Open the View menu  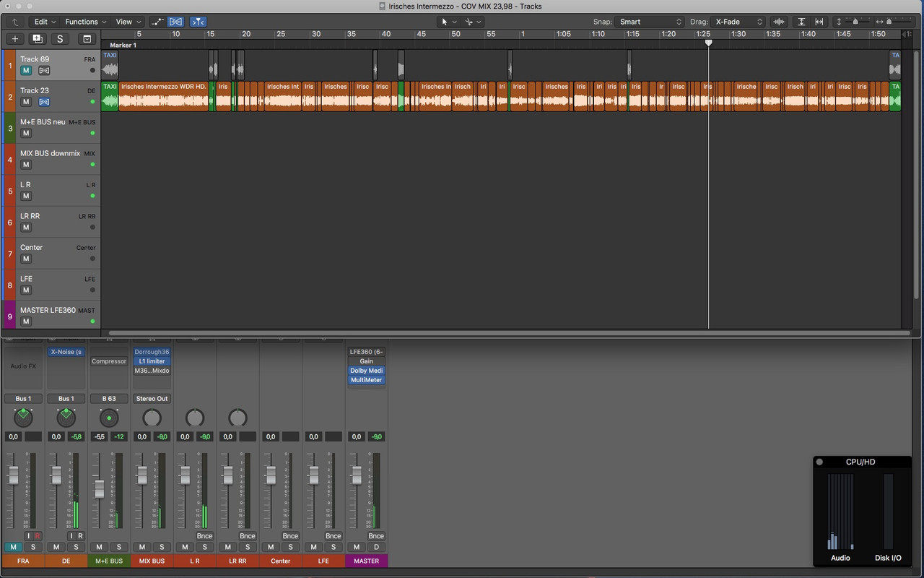(x=128, y=22)
